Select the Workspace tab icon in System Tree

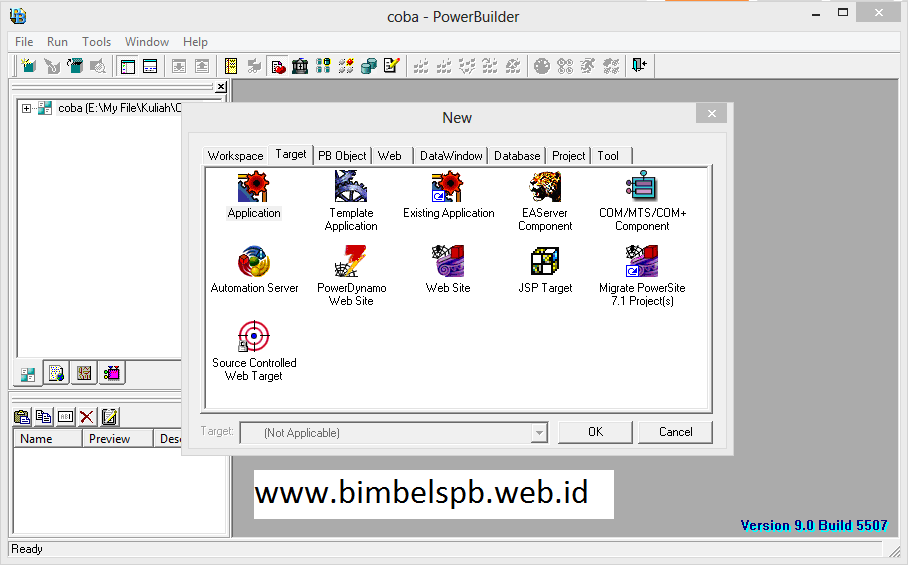[x=28, y=374]
